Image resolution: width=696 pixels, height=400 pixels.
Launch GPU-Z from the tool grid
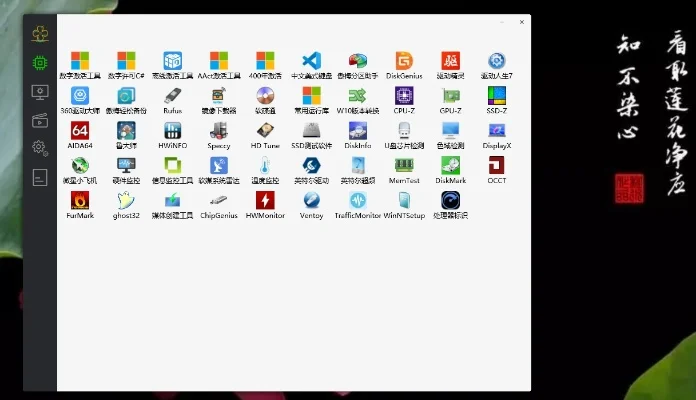(x=450, y=100)
